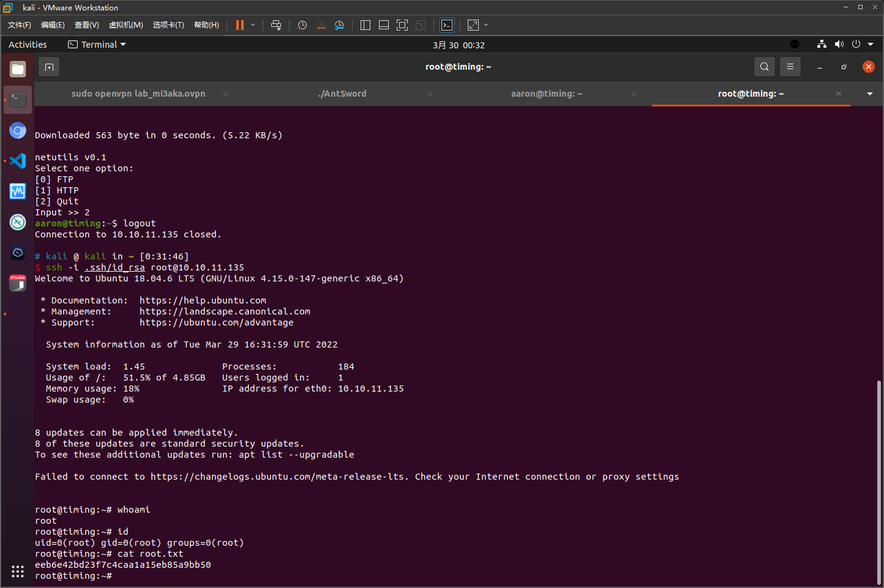Click the .ssh/id_rsa path in ssh command
The image size is (884, 588).
(114, 267)
